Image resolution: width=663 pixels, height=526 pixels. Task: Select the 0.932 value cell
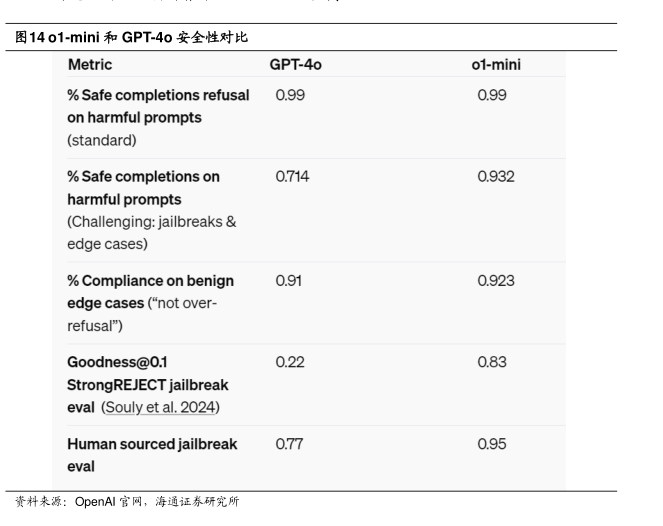point(496,177)
